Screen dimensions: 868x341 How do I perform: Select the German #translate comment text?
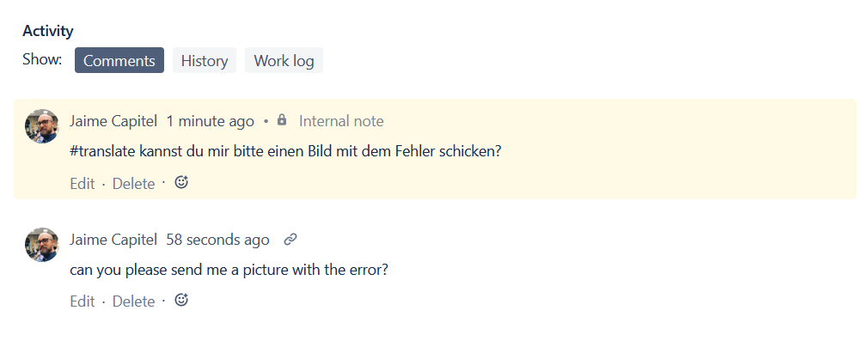coord(285,152)
